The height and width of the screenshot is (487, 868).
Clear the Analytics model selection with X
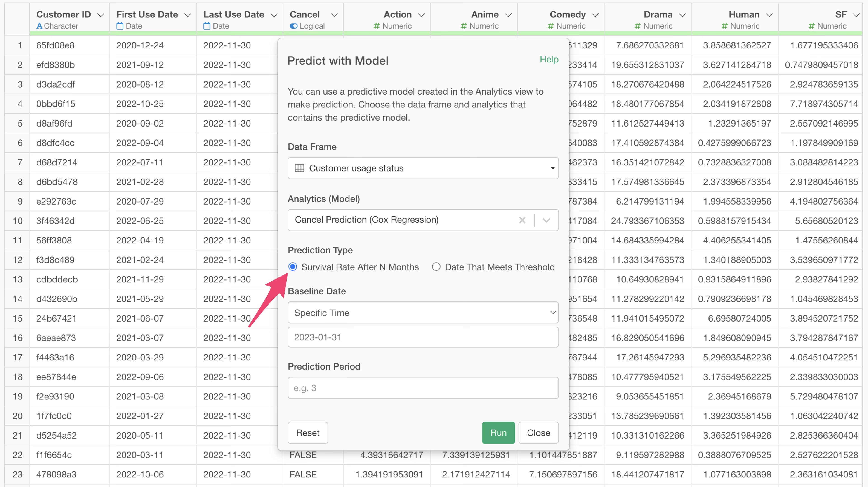tap(522, 220)
